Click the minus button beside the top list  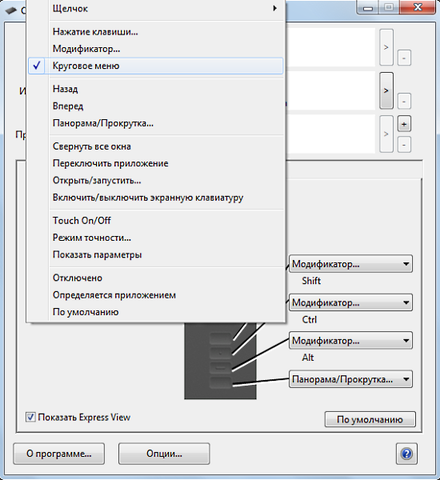click(404, 58)
